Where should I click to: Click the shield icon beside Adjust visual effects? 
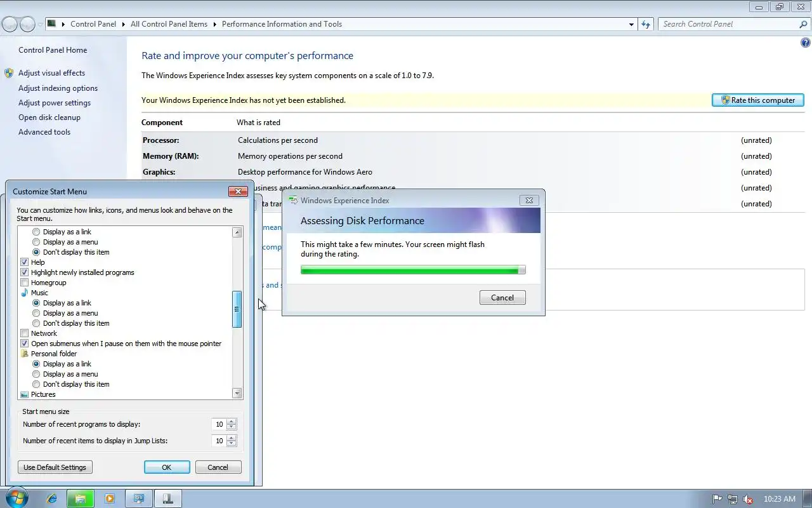tap(9, 73)
